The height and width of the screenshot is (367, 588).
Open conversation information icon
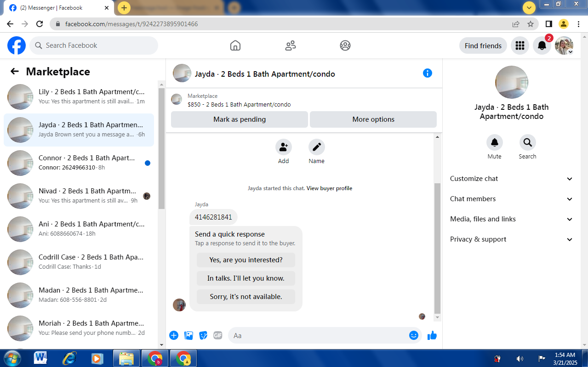(x=428, y=73)
